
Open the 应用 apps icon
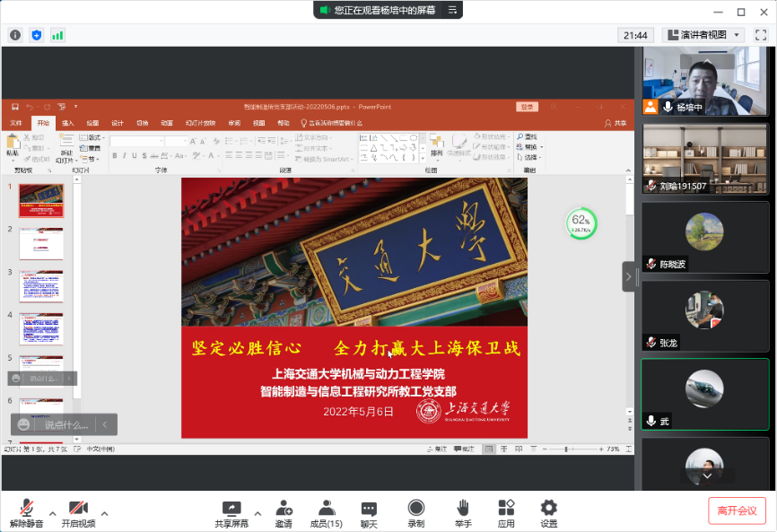pos(506,513)
